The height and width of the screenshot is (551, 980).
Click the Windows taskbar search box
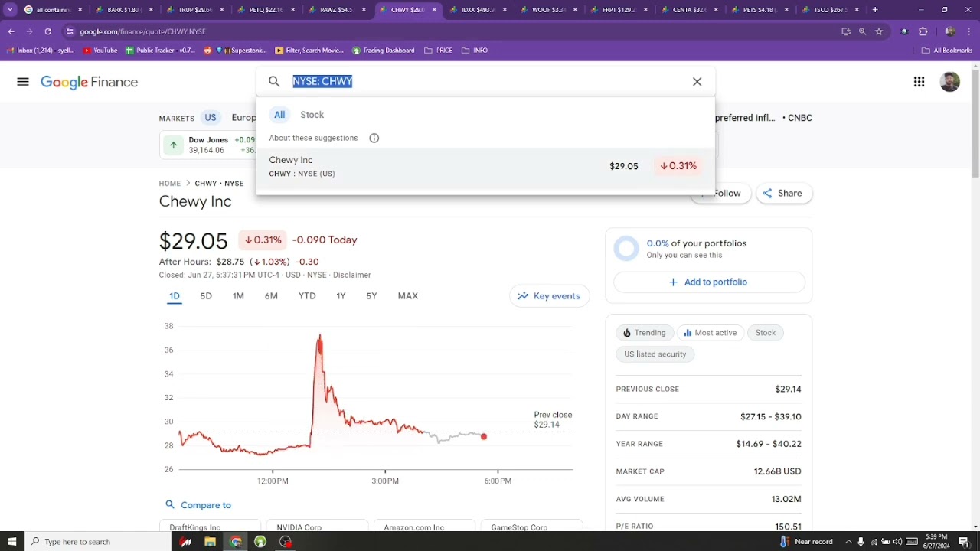(x=98, y=541)
